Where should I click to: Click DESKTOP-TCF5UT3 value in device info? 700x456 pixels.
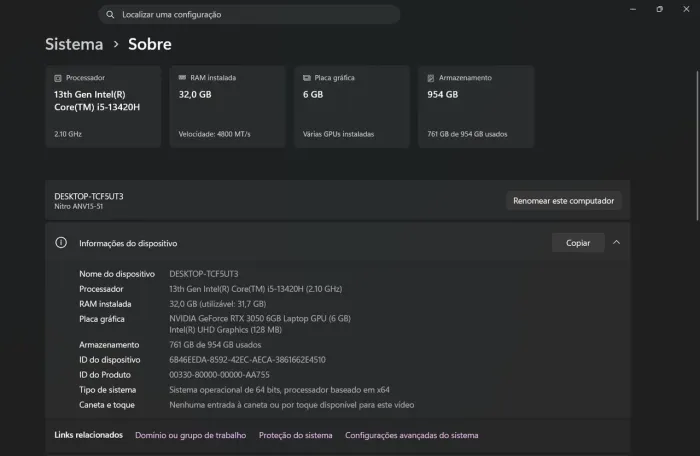[204, 274]
